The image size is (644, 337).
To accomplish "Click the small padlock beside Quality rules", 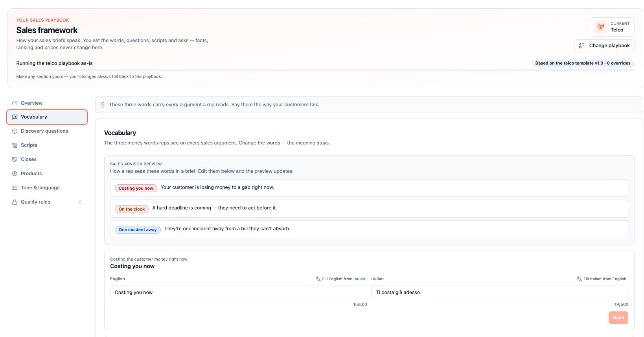I will (80, 202).
